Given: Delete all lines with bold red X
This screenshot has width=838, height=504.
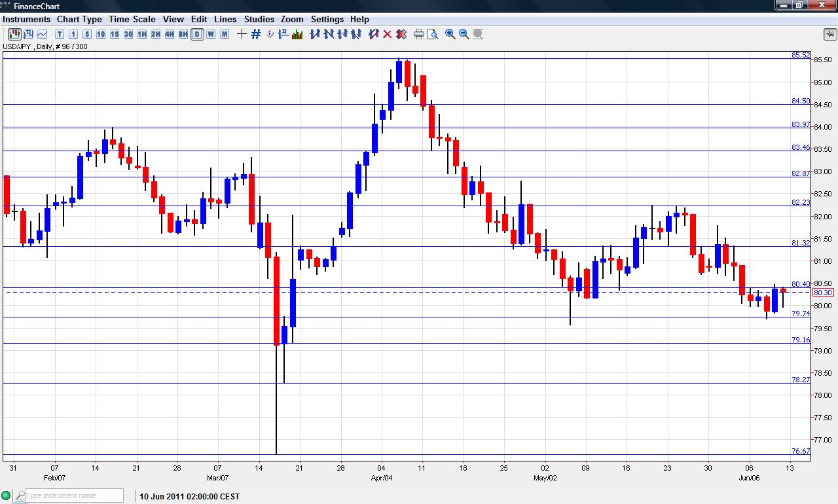Looking at the screenshot, I should pyautogui.click(x=401, y=34).
